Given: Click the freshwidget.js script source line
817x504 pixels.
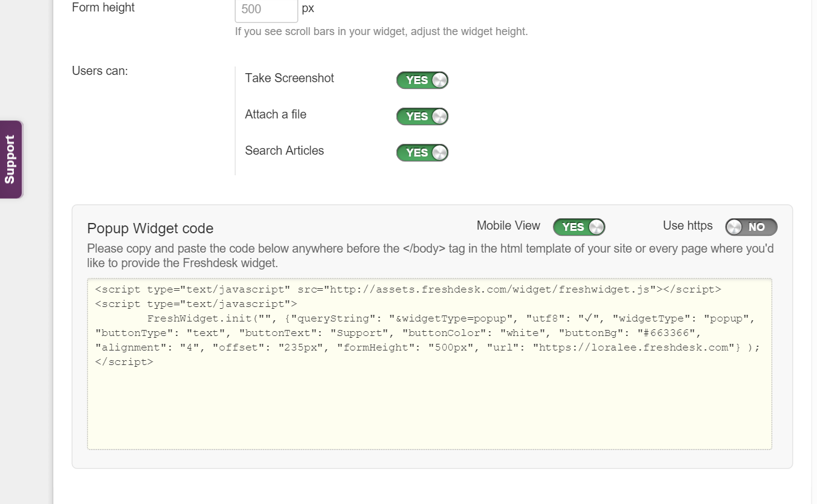Looking at the screenshot, I should [x=408, y=289].
